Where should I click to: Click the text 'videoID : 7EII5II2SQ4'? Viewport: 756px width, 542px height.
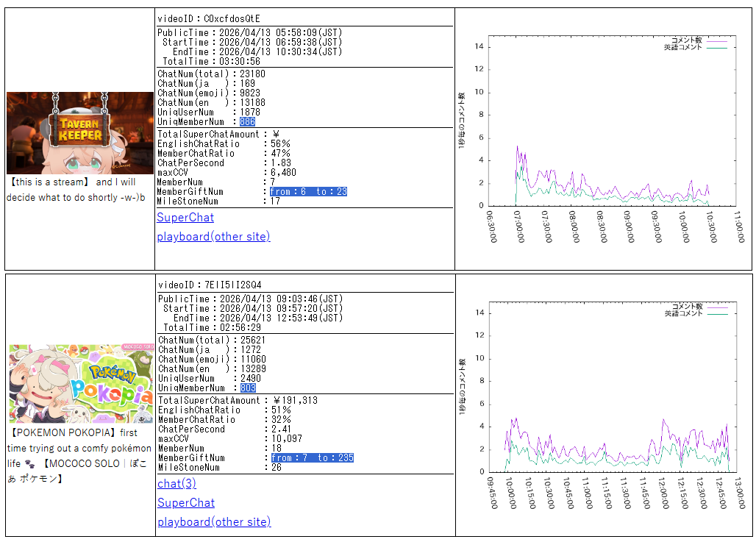[x=210, y=285]
